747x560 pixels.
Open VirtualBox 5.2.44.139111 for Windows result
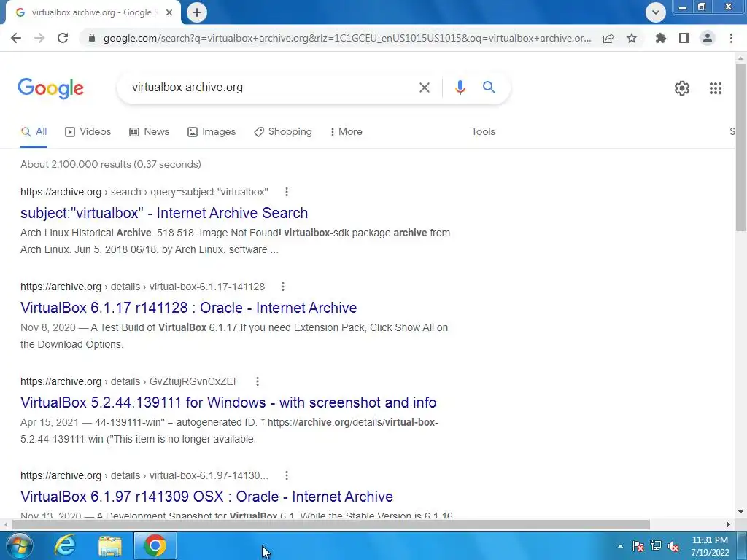(x=228, y=402)
